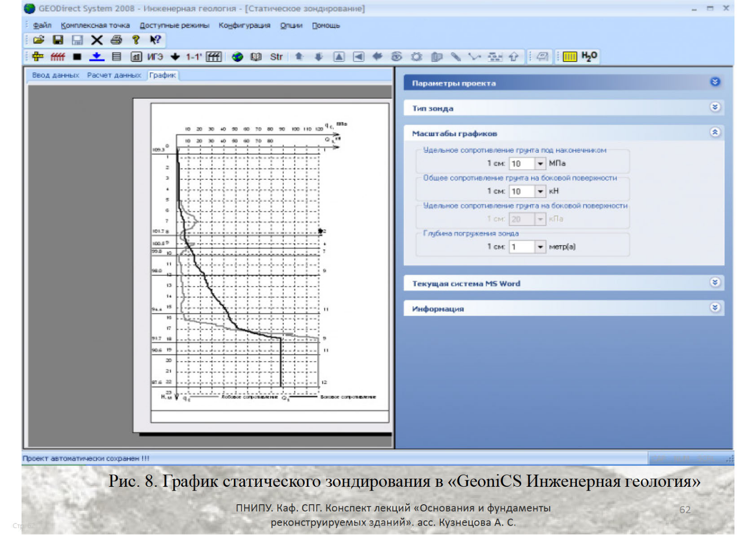756x535 pixels.
Task: Click the open folder icon
Action: coord(39,40)
